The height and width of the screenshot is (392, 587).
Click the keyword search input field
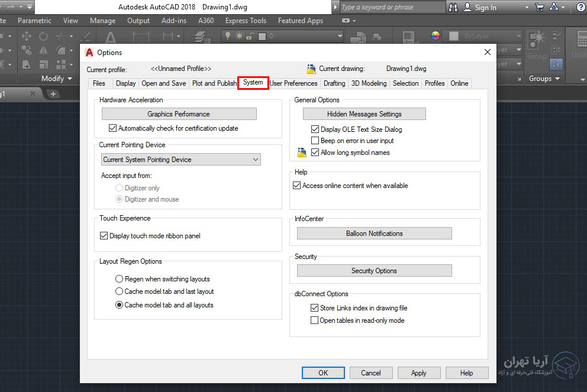coord(392,7)
